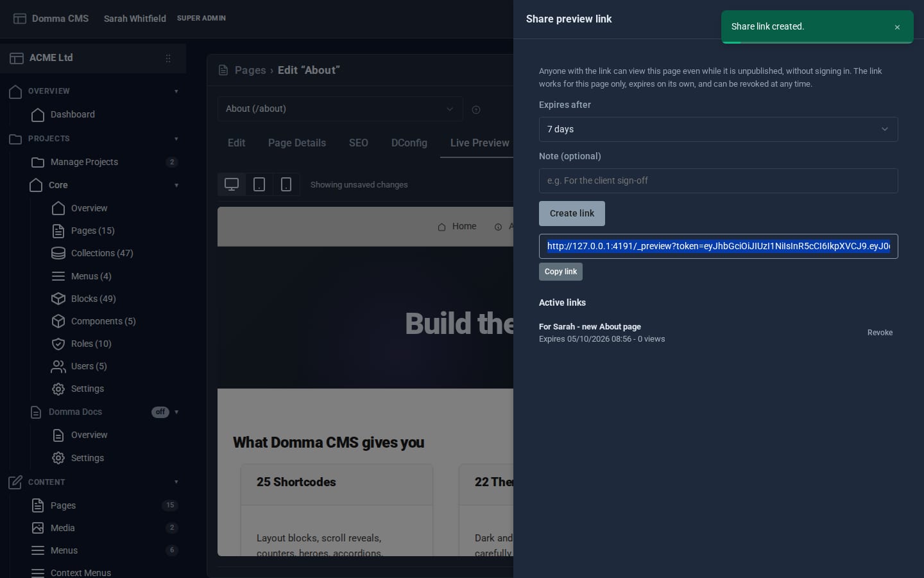Click the Collections (47) database icon
The image size is (924, 578).
[58, 253]
